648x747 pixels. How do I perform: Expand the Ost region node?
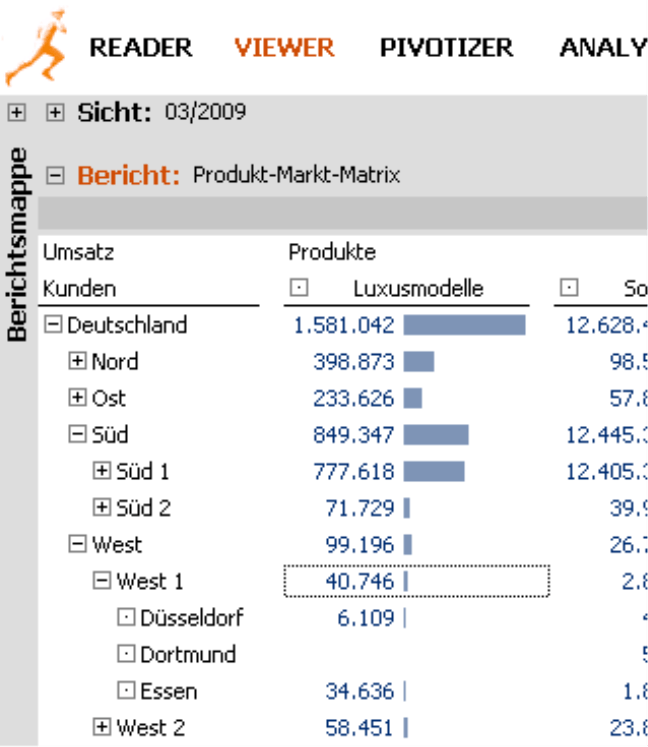pyautogui.click(x=77, y=397)
